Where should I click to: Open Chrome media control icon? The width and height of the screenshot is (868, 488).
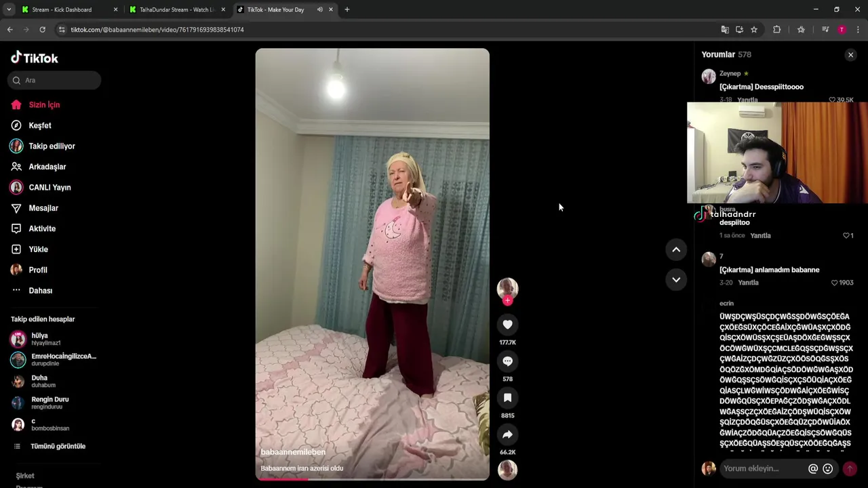[x=825, y=30]
